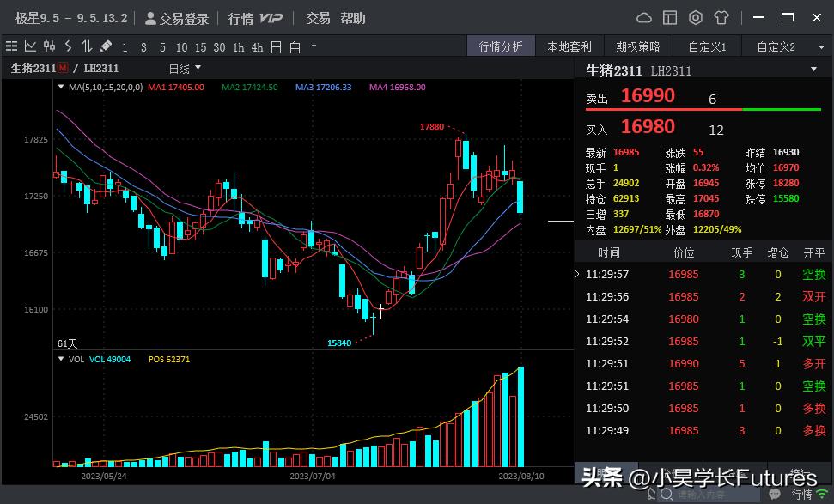The width and height of the screenshot is (834, 504).
Task: Toggle the 30-minute timeframe period
Action: pos(219,47)
